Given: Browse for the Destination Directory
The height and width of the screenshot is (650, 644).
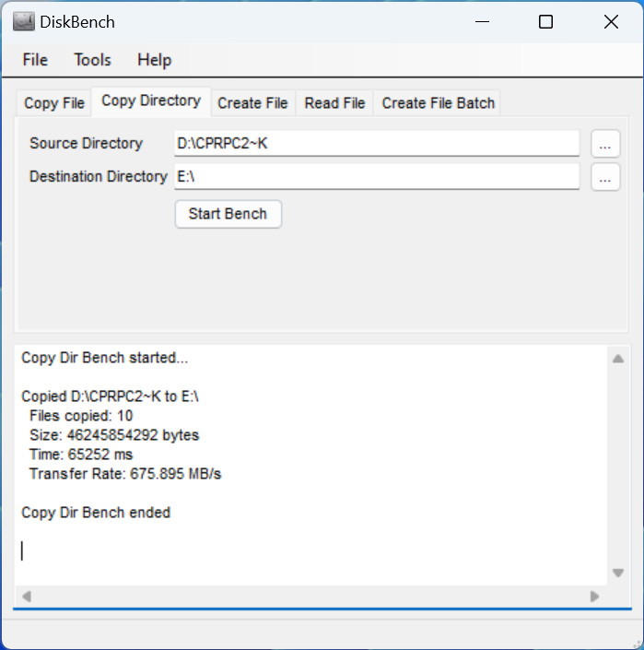Looking at the screenshot, I should click(x=605, y=177).
